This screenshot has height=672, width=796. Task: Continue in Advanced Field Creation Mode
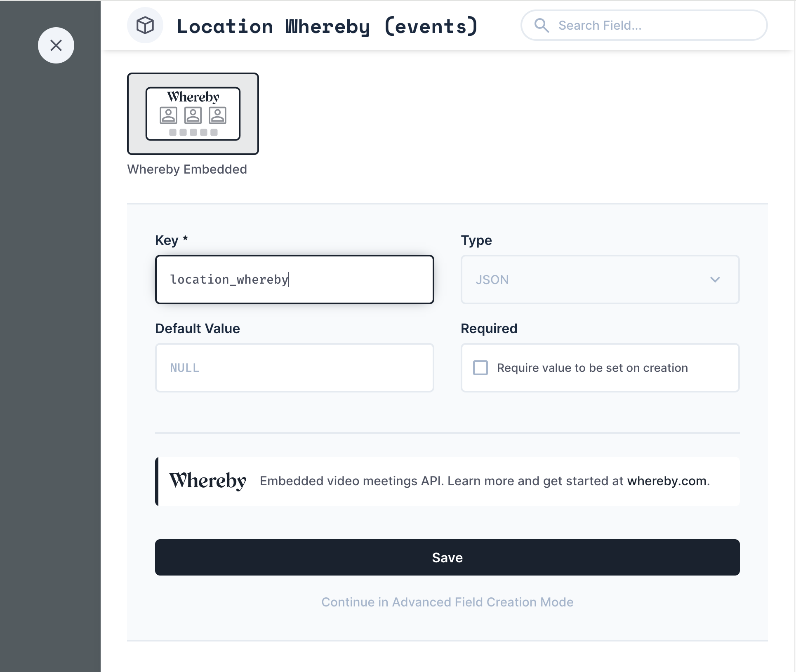point(447,602)
